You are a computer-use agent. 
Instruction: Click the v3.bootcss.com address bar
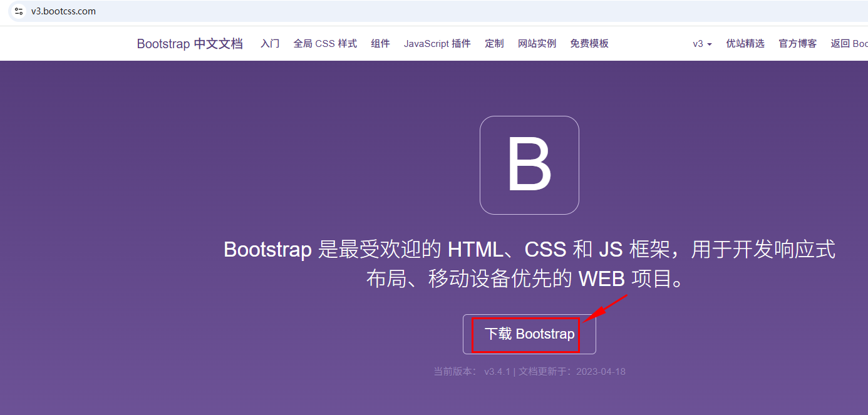point(438,11)
